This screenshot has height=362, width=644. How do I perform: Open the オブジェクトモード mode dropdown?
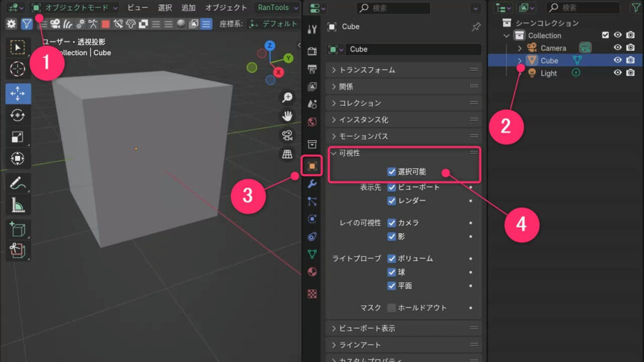[x=75, y=8]
